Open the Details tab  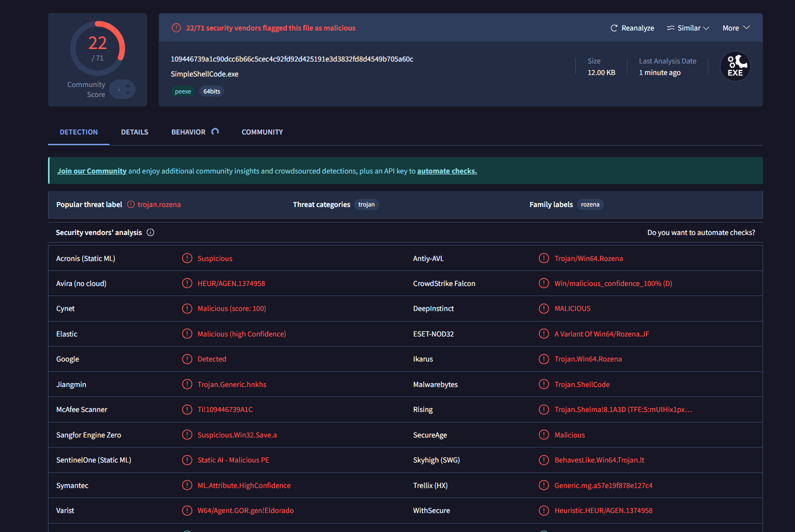click(135, 132)
